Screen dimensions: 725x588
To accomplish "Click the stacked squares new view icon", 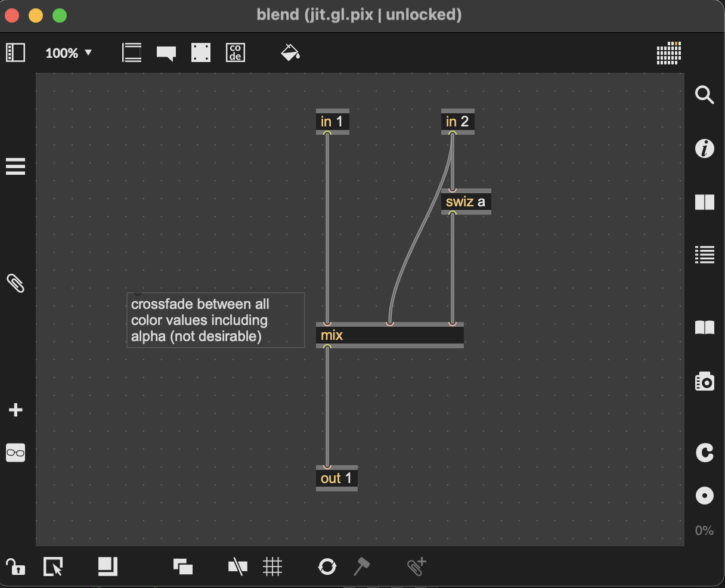I will 108,567.
